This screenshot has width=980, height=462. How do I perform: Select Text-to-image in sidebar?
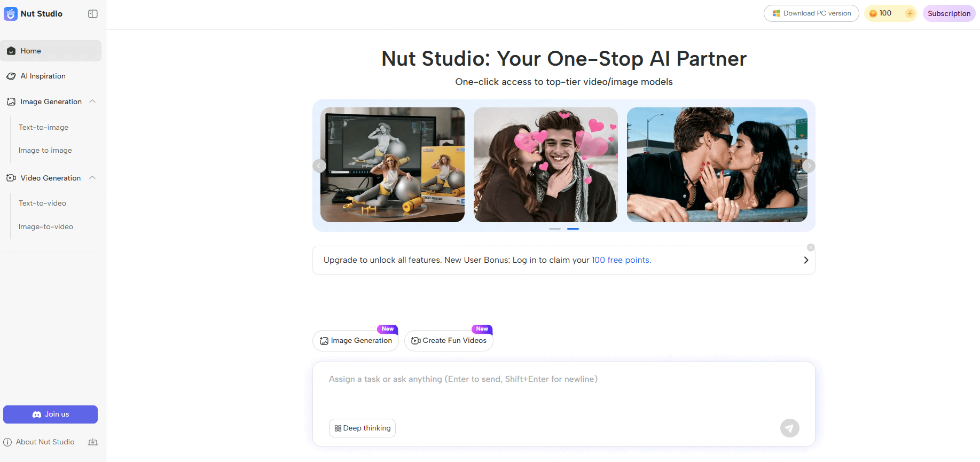[44, 127]
